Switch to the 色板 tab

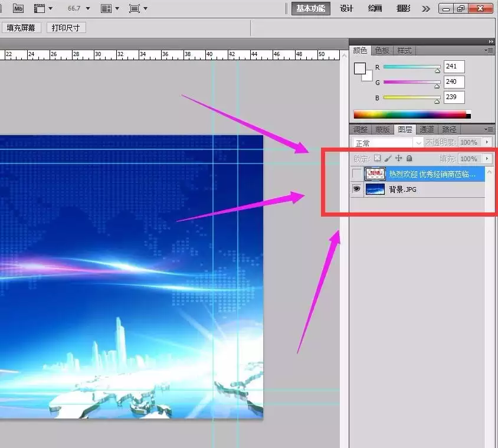coord(382,51)
